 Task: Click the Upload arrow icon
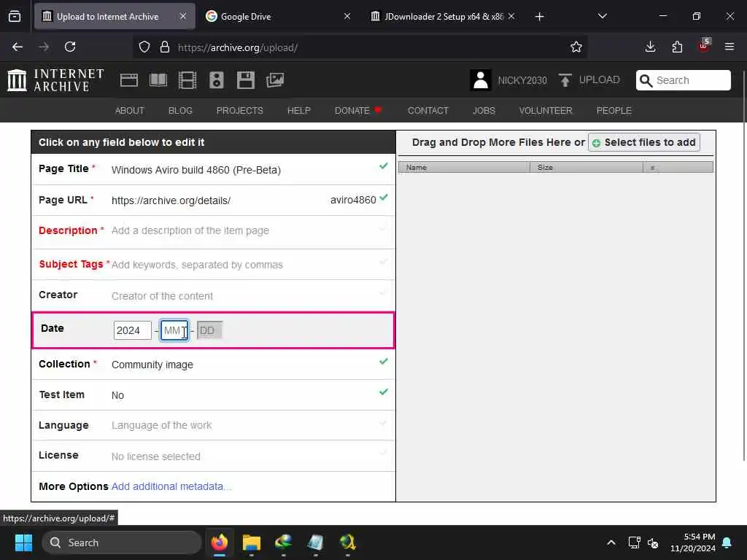pos(565,80)
